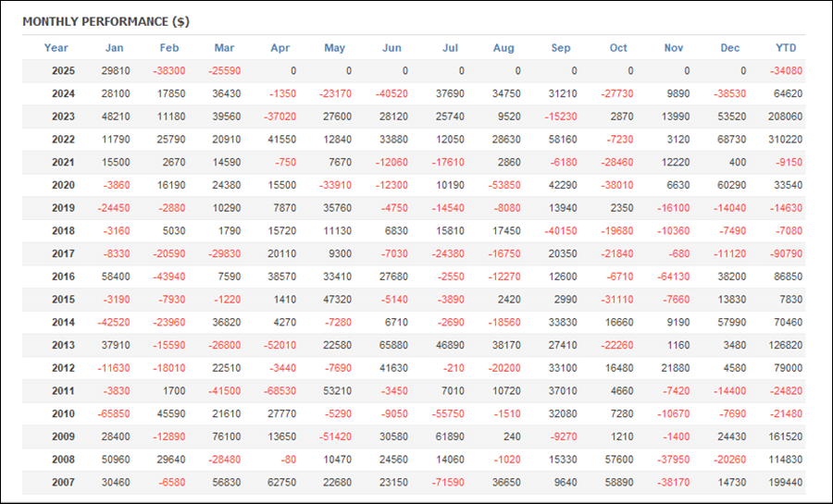Click January 2025 value 29810
833x504 pixels.
tap(116, 70)
